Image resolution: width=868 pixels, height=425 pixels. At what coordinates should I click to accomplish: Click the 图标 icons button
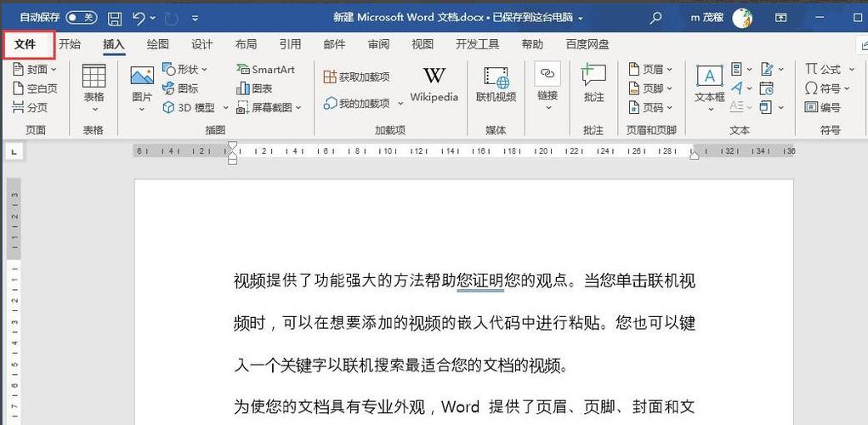coord(180,88)
